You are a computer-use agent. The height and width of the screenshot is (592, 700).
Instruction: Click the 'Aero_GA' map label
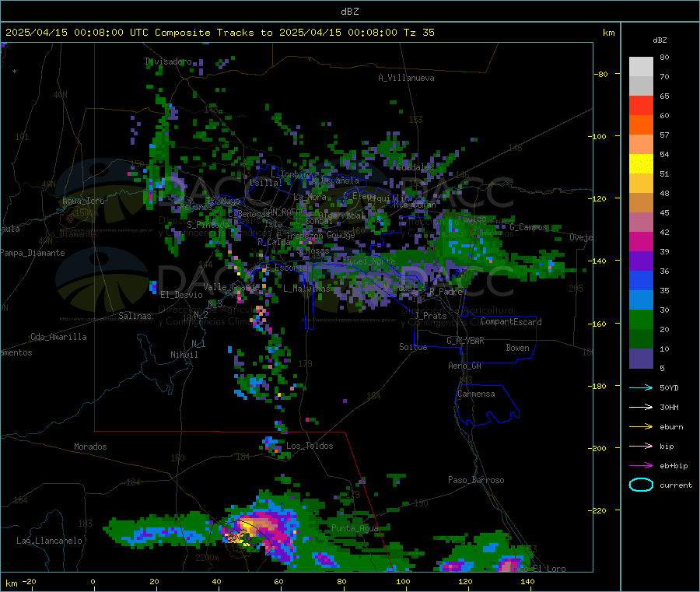pyautogui.click(x=464, y=366)
